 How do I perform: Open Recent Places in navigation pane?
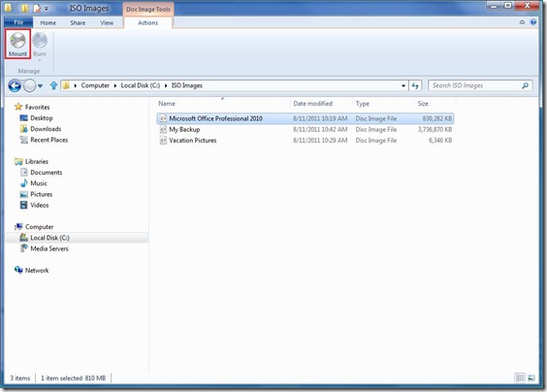[49, 140]
